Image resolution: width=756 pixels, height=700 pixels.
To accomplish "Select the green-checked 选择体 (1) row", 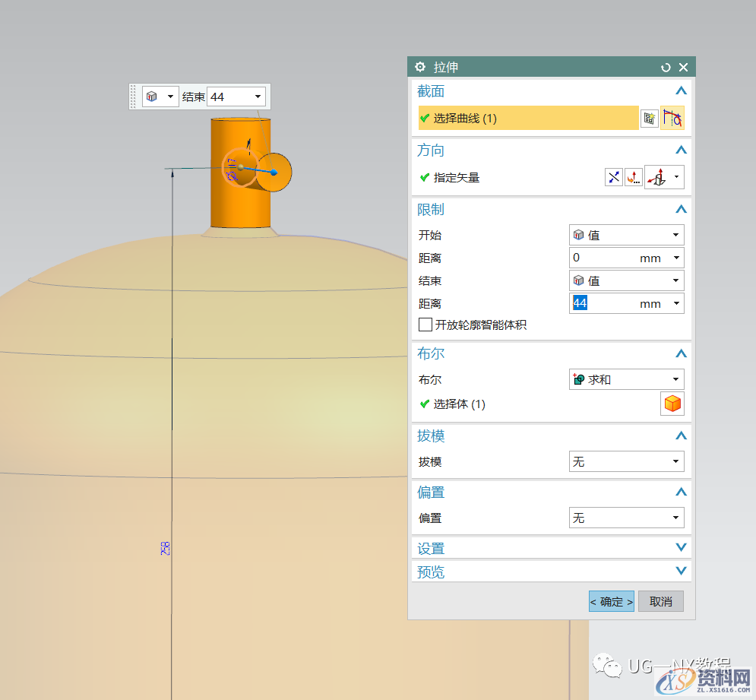I will tap(459, 404).
